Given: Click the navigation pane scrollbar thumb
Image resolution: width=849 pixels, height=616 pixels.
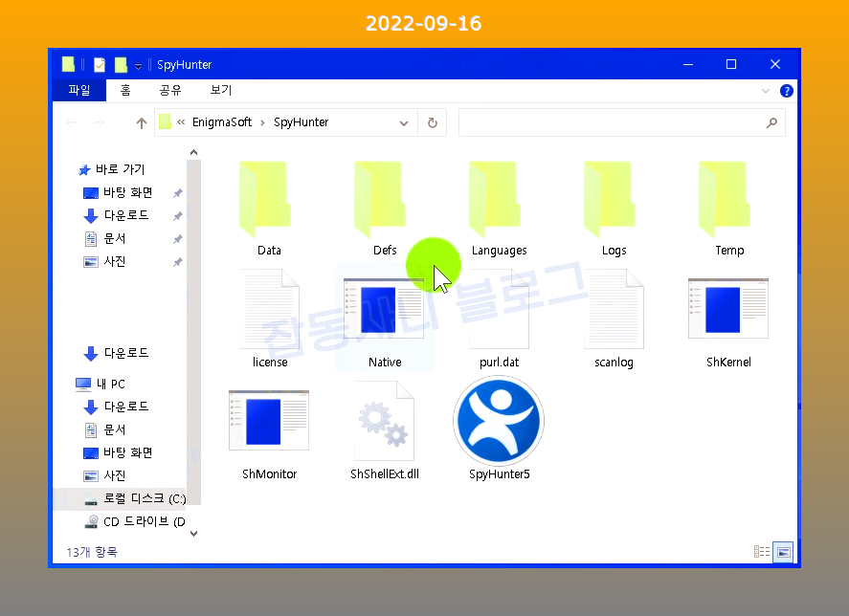Looking at the screenshot, I should [194, 332].
